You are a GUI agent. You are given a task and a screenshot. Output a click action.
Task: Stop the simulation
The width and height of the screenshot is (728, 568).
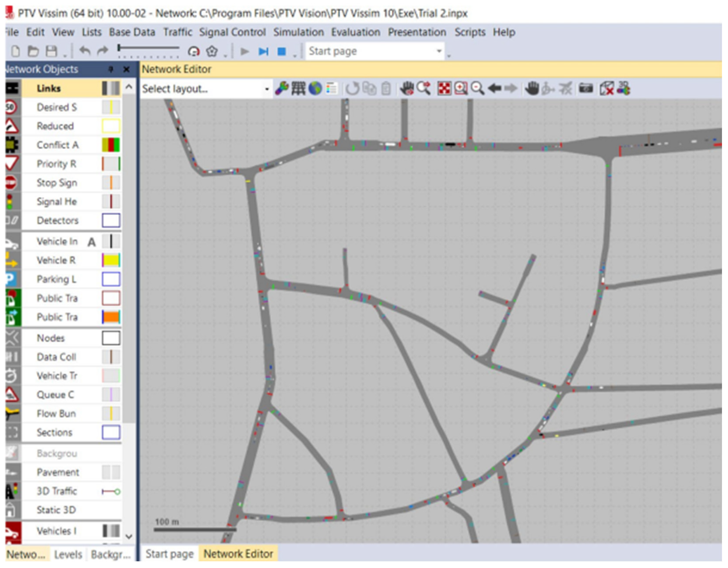point(282,51)
